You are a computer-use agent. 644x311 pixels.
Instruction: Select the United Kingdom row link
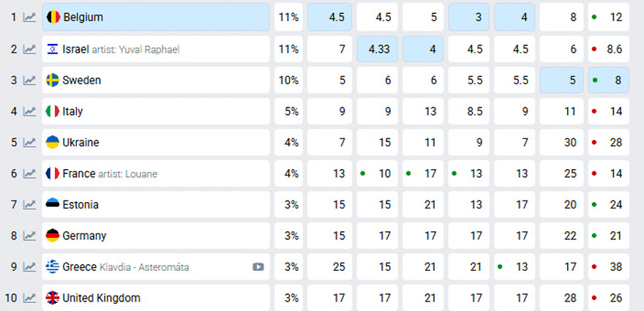[101, 298]
